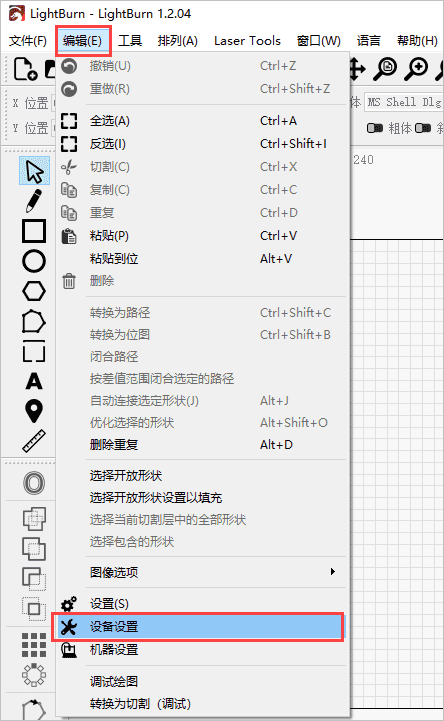
Task: Toggle the 粗体 bold switch
Action: pyautogui.click(x=375, y=128)
